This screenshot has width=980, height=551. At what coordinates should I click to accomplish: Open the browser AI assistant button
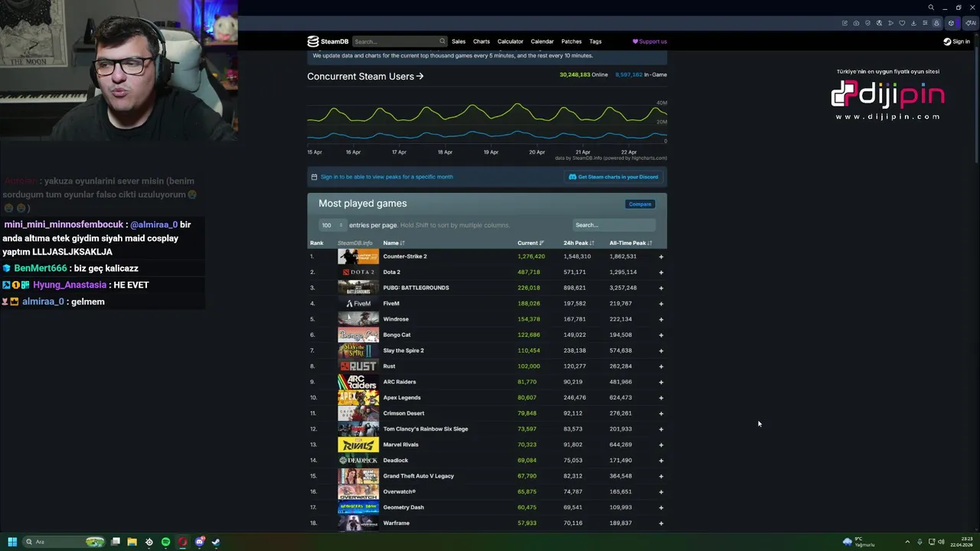point(971,23)
